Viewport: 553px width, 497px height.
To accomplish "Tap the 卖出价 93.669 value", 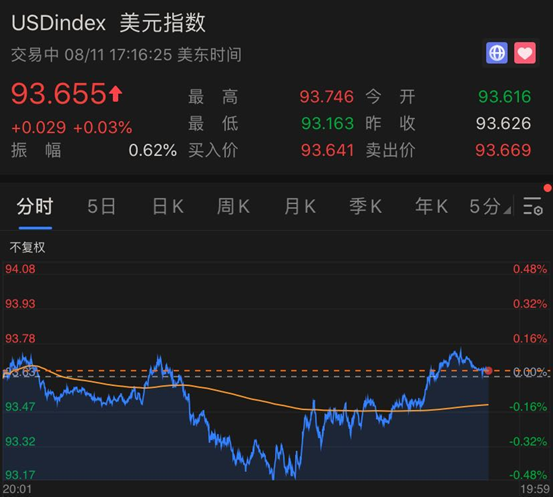I will coord(503,150).
